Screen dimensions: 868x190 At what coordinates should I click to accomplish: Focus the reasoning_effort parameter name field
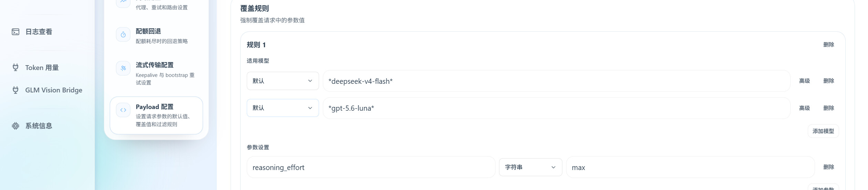click(371, 167)
